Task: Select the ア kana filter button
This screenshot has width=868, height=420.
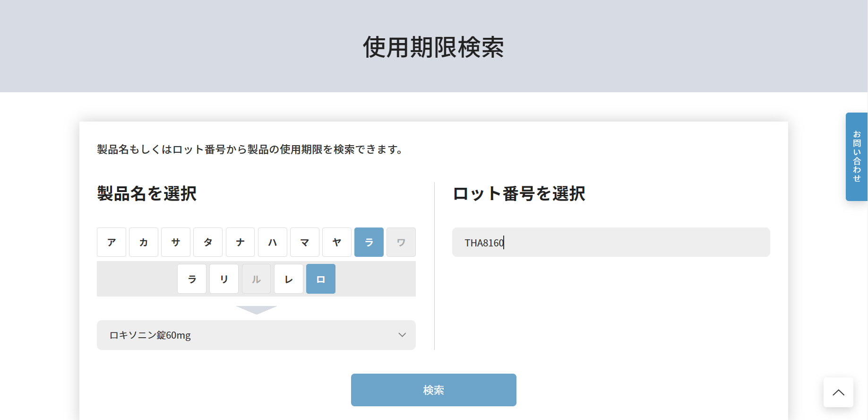Action: [112, 242]
